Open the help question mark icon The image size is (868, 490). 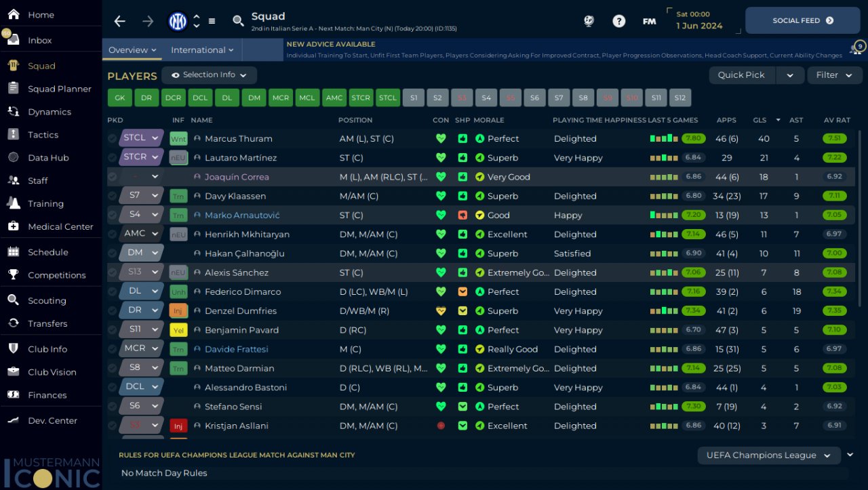point(618,21)
